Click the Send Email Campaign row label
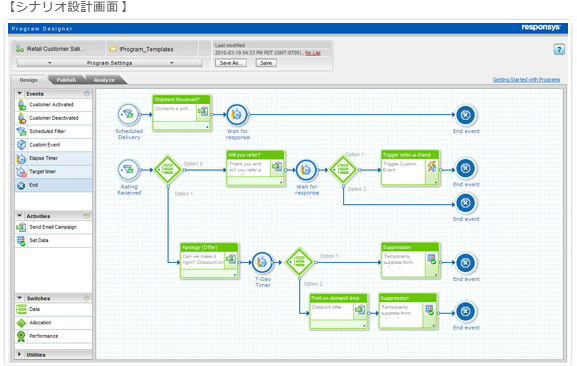The width and height of the screenshot is (577, 366). (53, 227)
